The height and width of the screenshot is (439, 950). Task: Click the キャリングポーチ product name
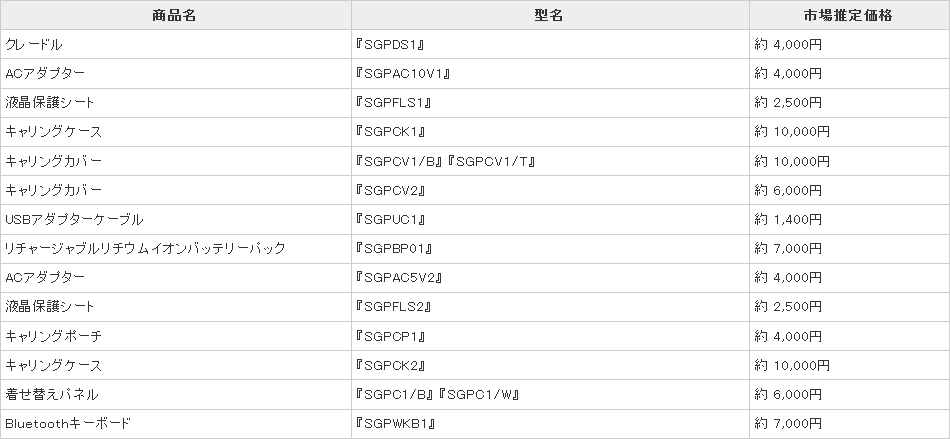click(53, 336)
